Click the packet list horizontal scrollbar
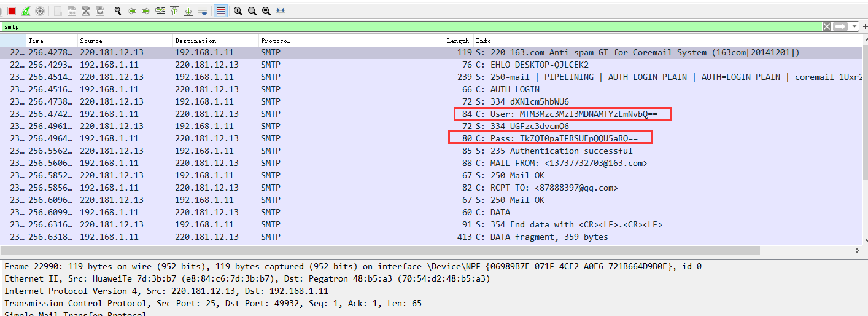 click(x=381, y=250)
